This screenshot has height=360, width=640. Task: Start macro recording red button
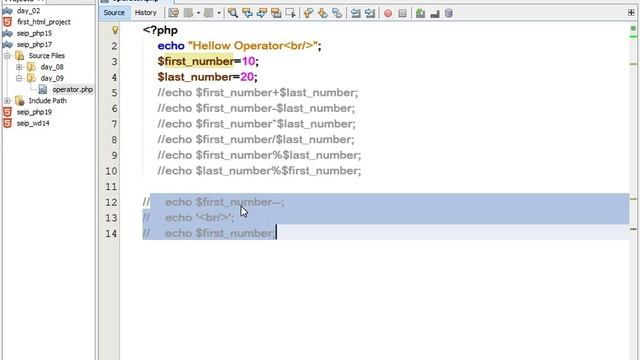tap(388, 13)
